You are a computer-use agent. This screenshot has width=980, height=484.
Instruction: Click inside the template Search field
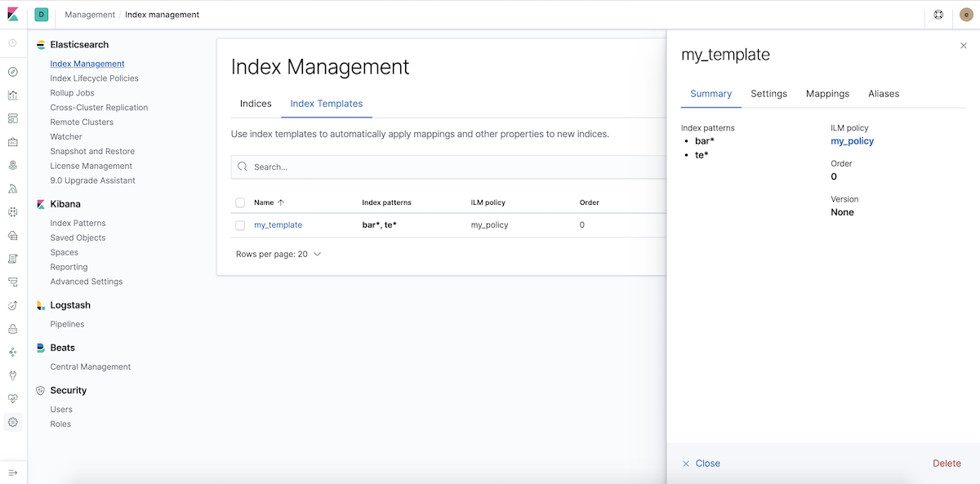pos(448,167)
